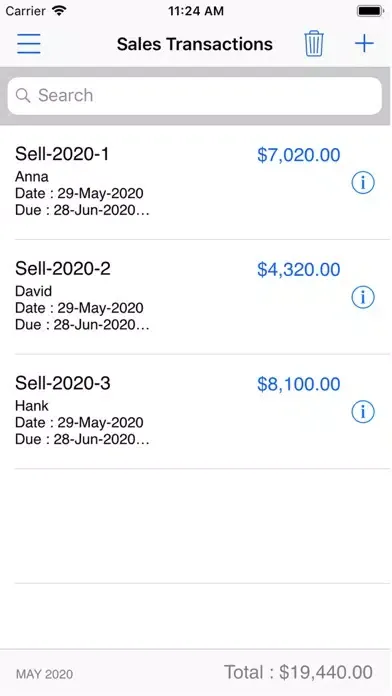
Task: Tap the battery status icon
Action: (x=370, y=11)
